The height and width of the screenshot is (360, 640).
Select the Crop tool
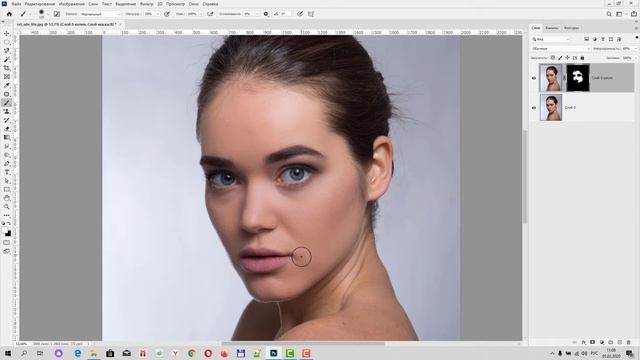(7, 68)
